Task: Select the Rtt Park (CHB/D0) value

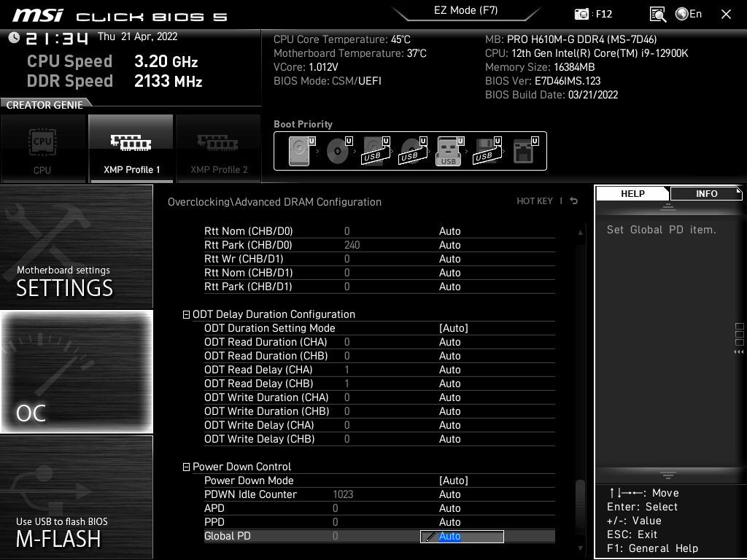Action: coord(449,245)
